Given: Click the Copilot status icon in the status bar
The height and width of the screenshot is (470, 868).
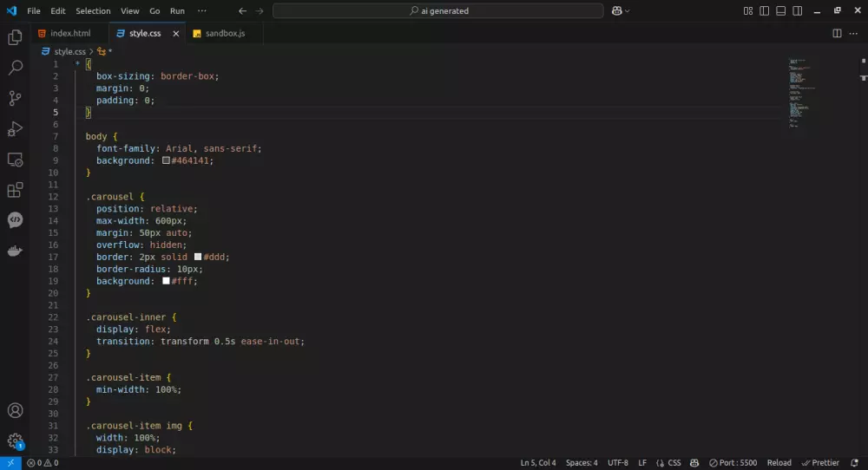Looking at the screenshot, I should [x=694, y=463].
